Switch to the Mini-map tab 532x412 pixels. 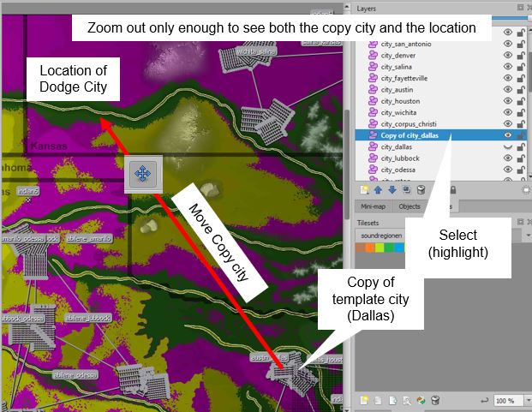[373, 206]
